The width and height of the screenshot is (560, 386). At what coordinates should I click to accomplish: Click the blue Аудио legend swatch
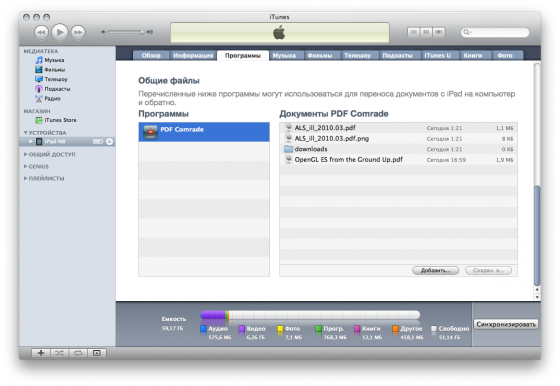point(204,329)
